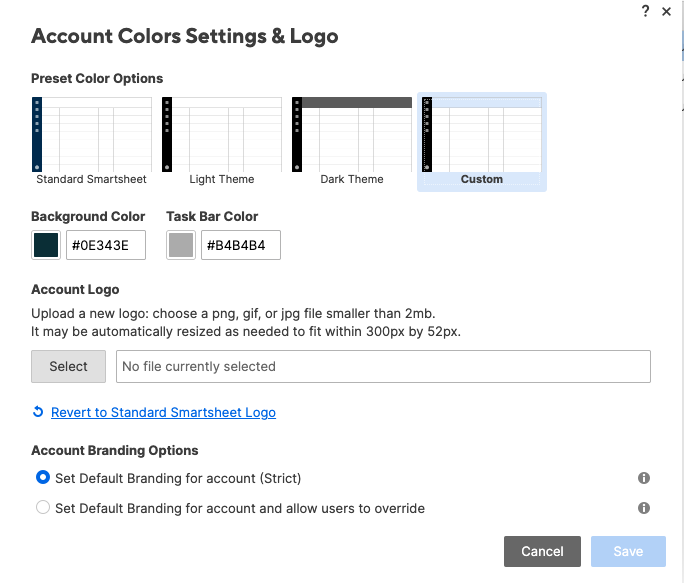Cancel the color settings changes

click(x=542, y=551)
